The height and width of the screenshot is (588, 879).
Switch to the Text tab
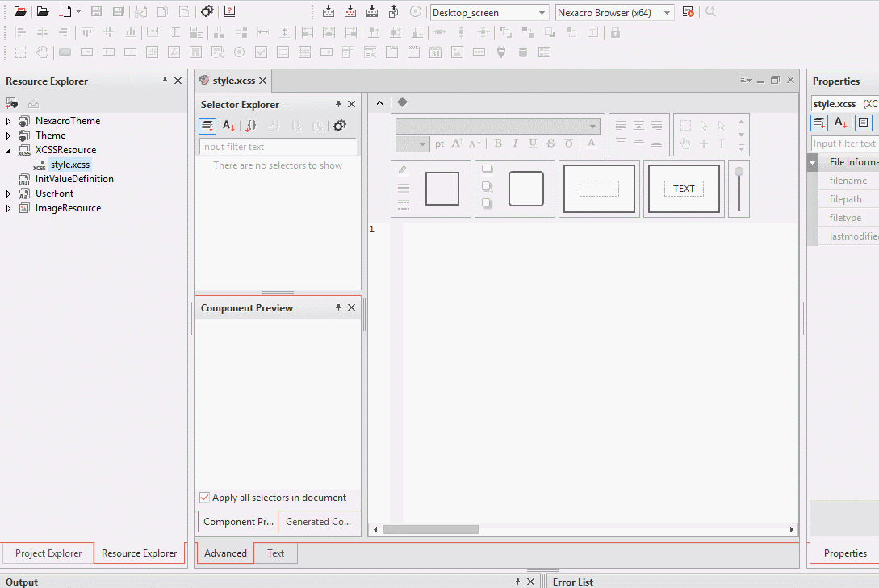pyautogui.click(x=275, y=553)
